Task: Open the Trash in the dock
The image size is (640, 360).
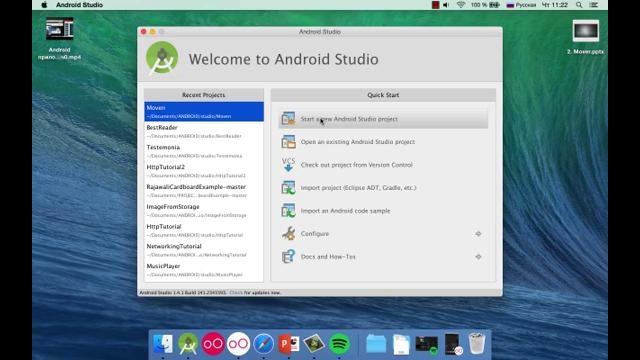Action: (x=476, y=344)
